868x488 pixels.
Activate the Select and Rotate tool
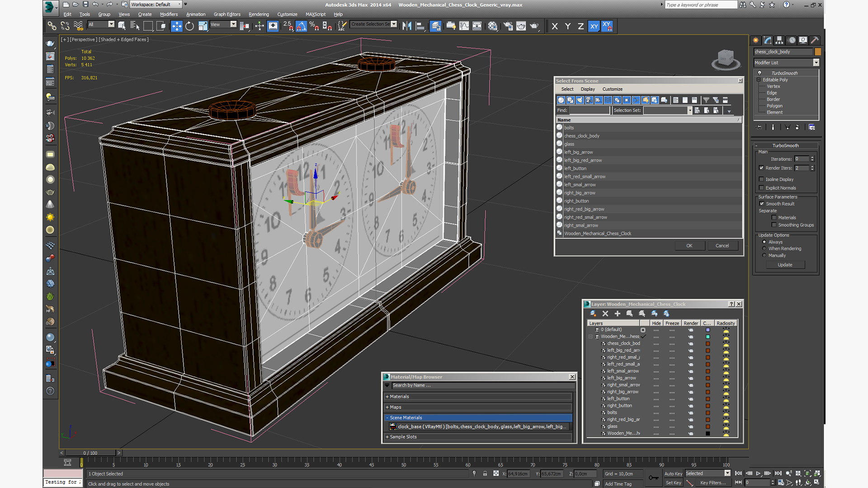coord(190,26)
